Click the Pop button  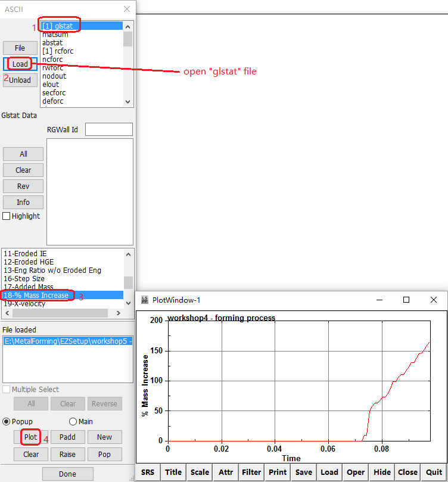[x=104, y=454]
